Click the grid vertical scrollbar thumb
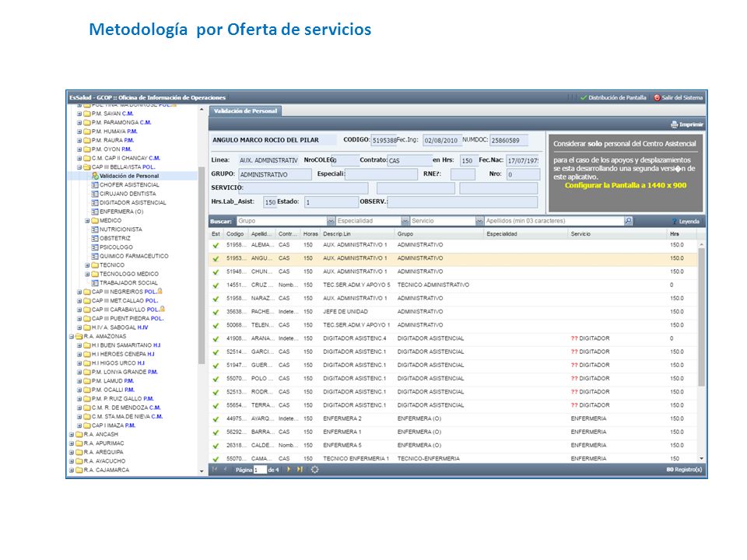The height and width of the screenshot is (560, 747). pos(701,317)
